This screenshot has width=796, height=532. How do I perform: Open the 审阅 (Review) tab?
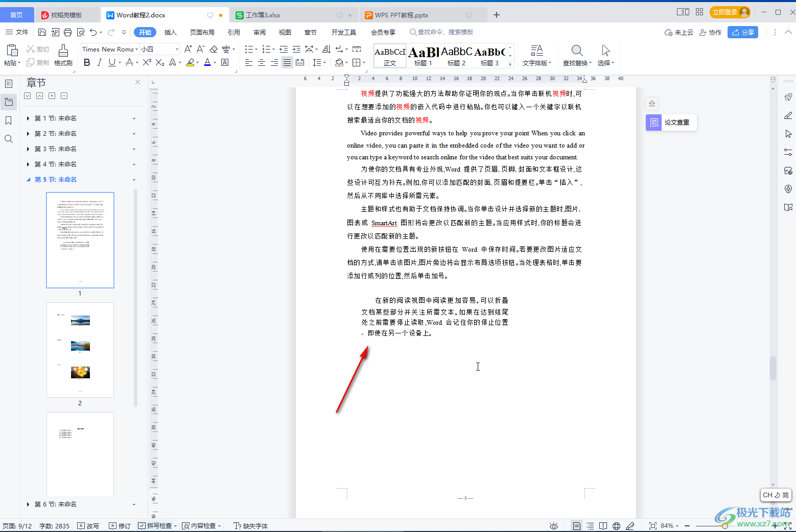pos(260,32)
